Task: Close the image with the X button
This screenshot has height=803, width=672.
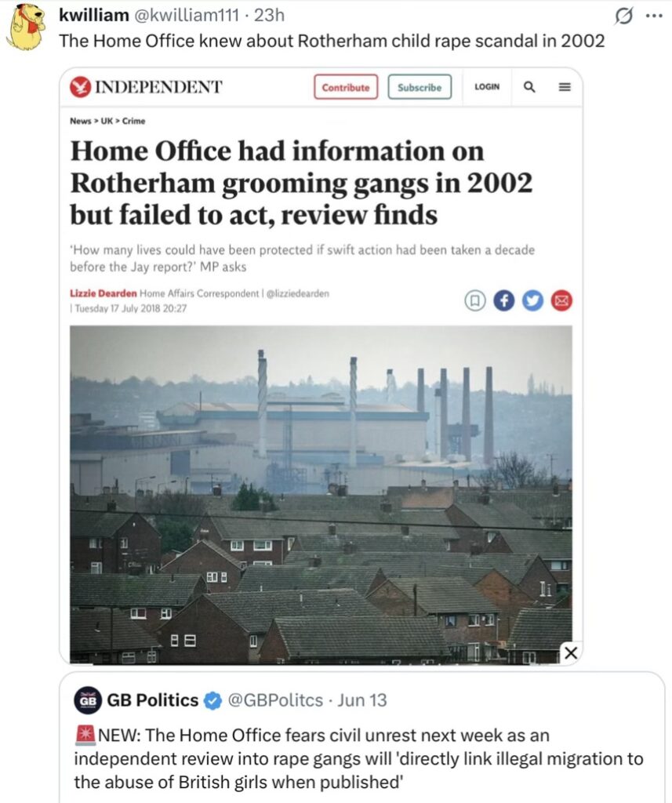Action: 571,652
